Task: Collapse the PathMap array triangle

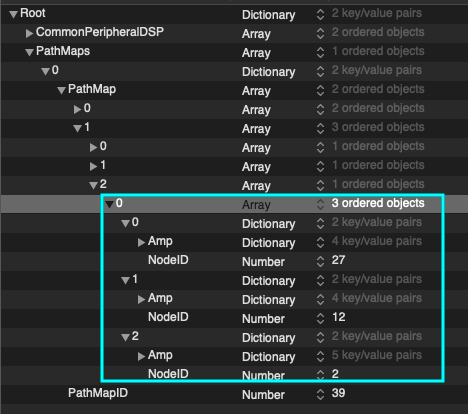Action: coord(61,90)
